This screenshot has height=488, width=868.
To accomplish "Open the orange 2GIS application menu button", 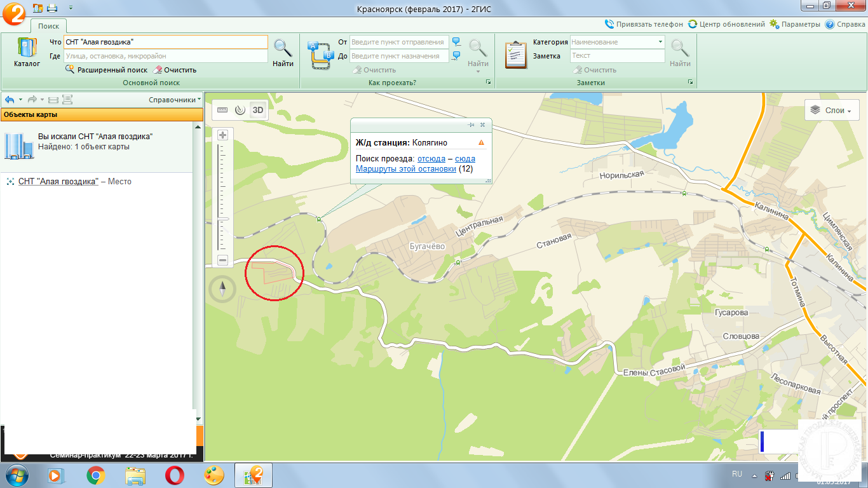I will coord(14,13).
